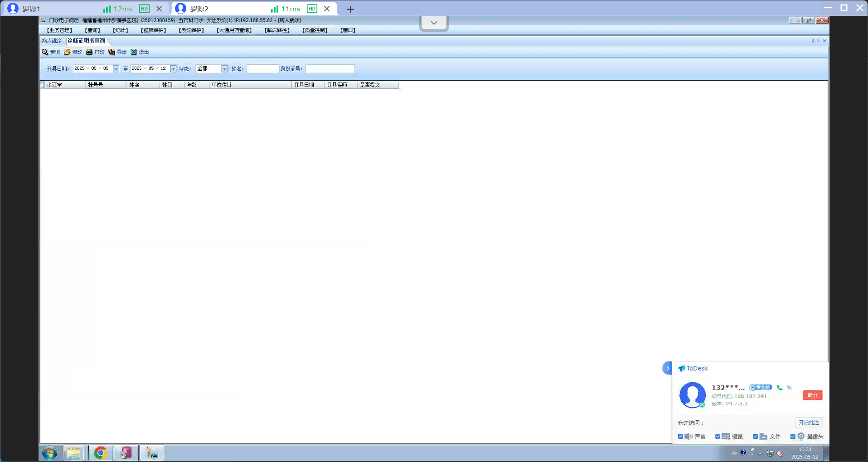The image size is (868, 462).
Task: Open the 【业务管理】 menu
Action: tap(59, 30)
